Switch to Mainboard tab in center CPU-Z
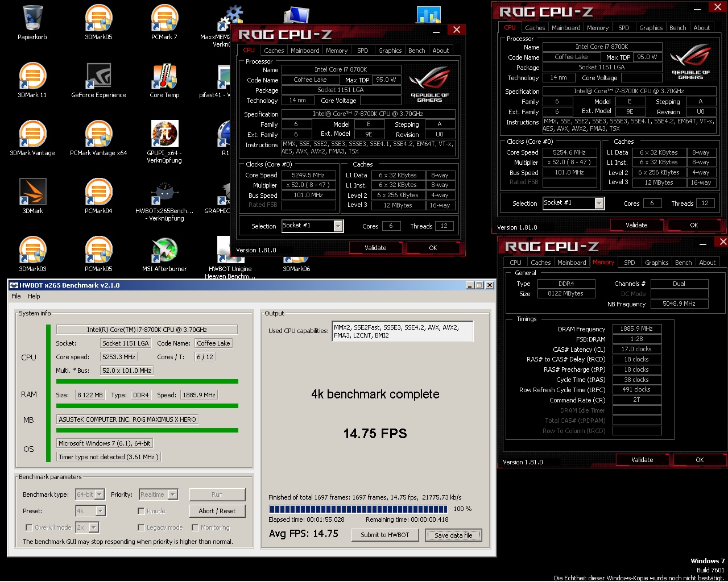The height and width of the screenshot is (582, 728). pos(305,51)
